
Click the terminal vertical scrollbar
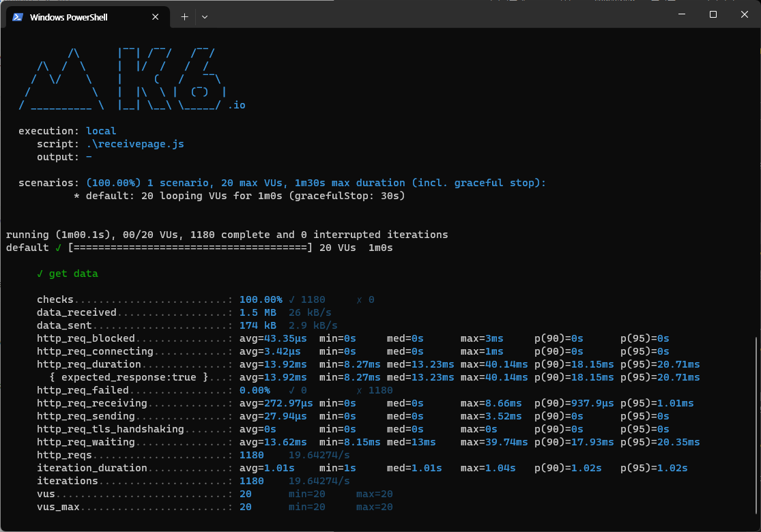click(757, 426)
